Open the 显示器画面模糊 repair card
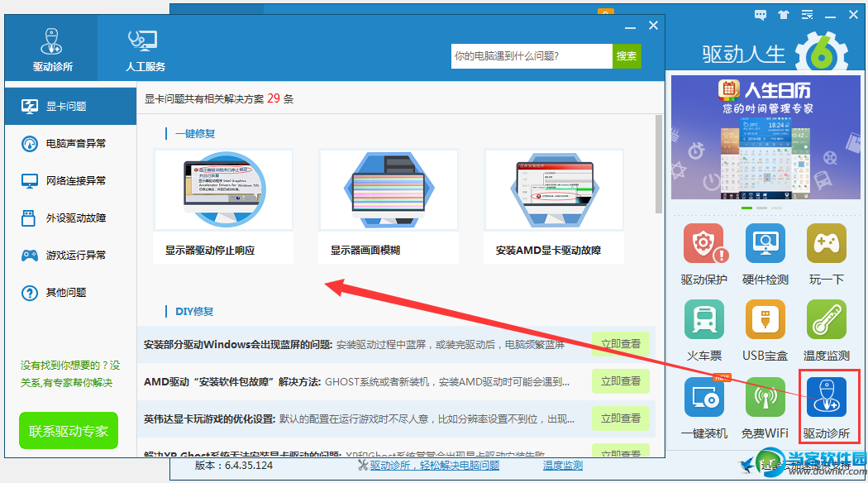The height and width of the screenshot is (483, 868). point(389,206)
